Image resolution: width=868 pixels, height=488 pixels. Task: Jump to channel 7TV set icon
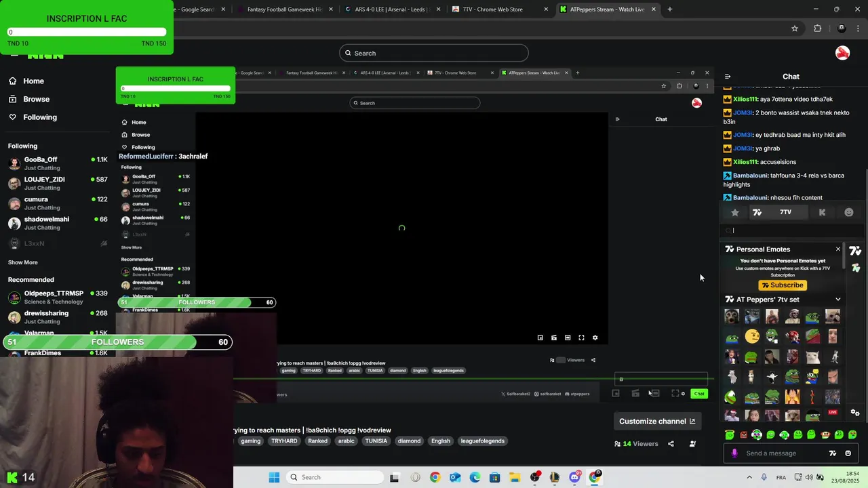pyautogui.click(x=855, y=268)
